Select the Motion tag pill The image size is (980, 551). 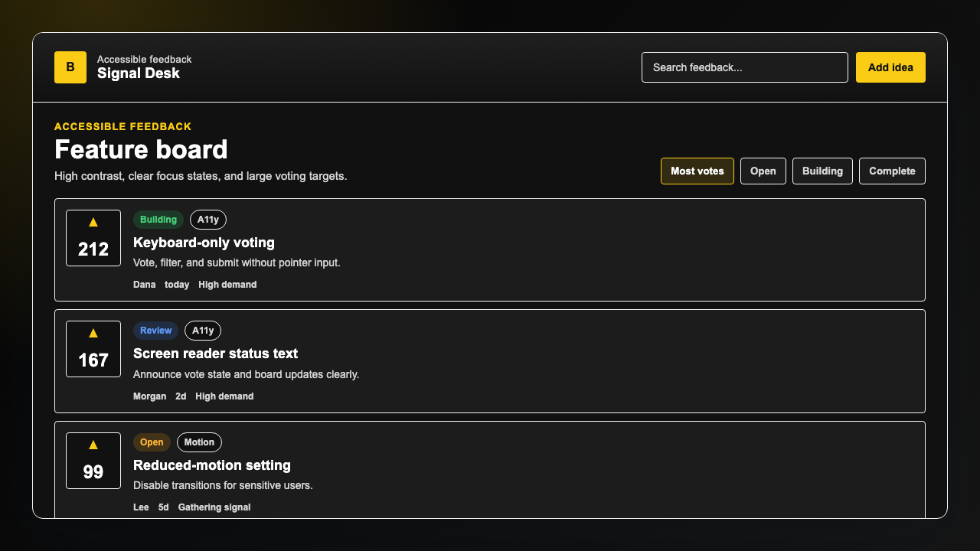(199, 442)
